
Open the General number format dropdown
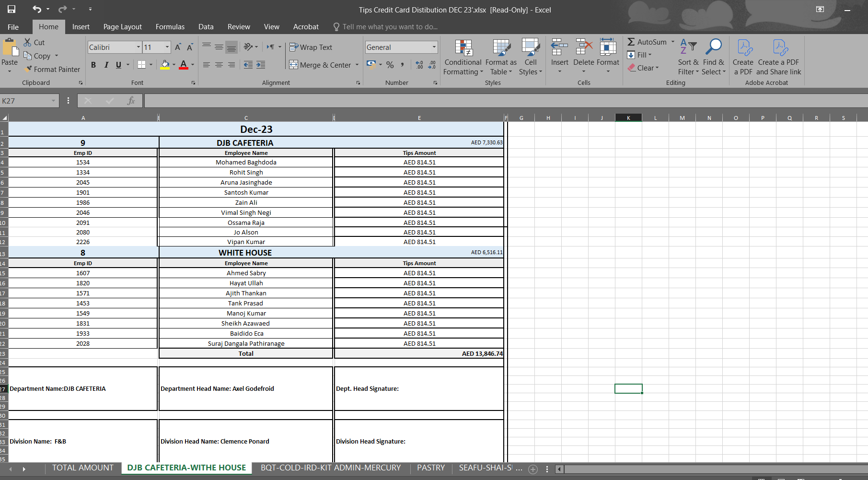click(434, 47)
